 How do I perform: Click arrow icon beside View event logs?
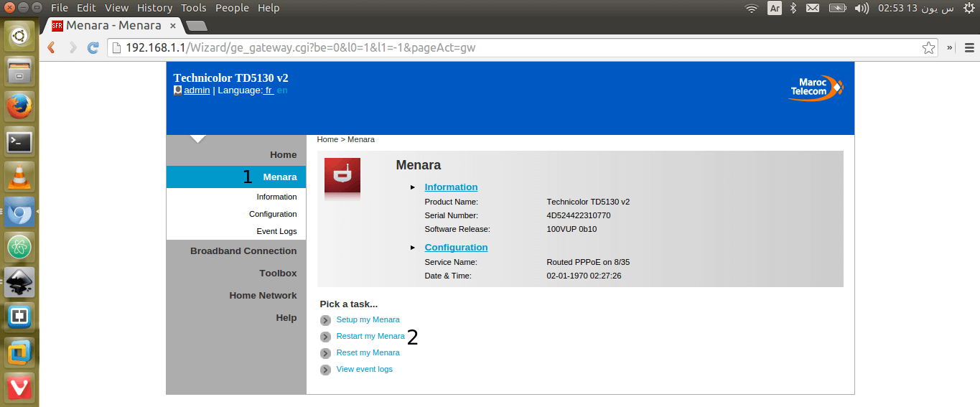click(326, 370)
